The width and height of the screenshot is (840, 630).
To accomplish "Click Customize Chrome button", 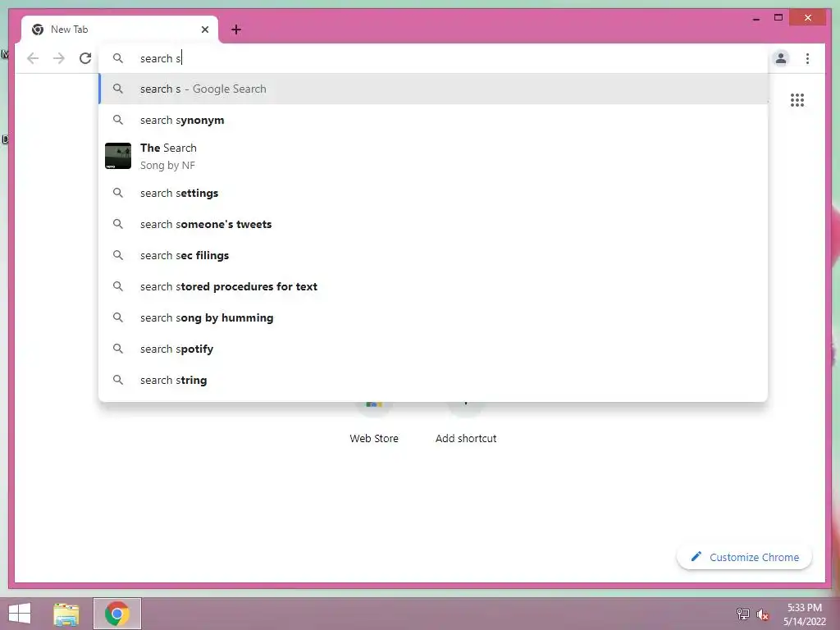I will click(x=745, y=557).
